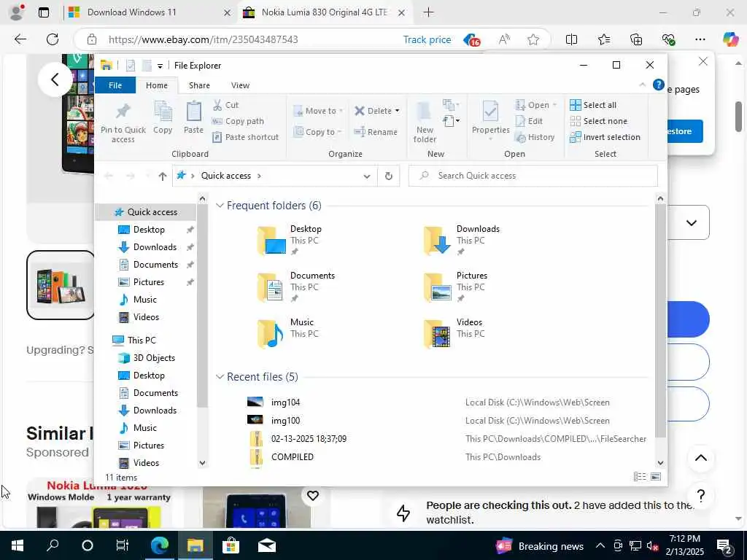This screenshot has width=747, height=560.
Task: Click Select none in ribbon
Action: tap(599, 121)
